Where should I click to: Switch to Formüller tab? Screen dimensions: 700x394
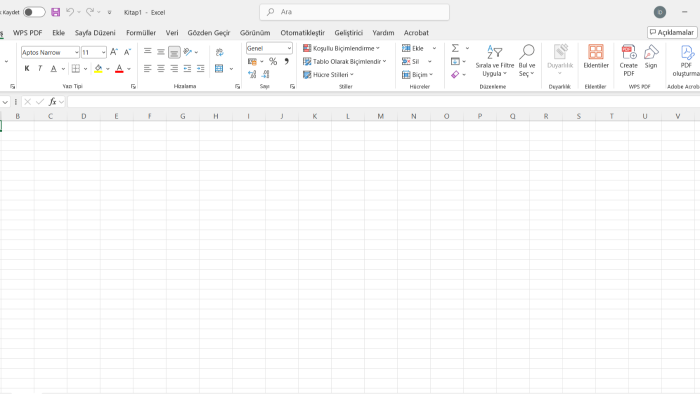tap(141, 33)
